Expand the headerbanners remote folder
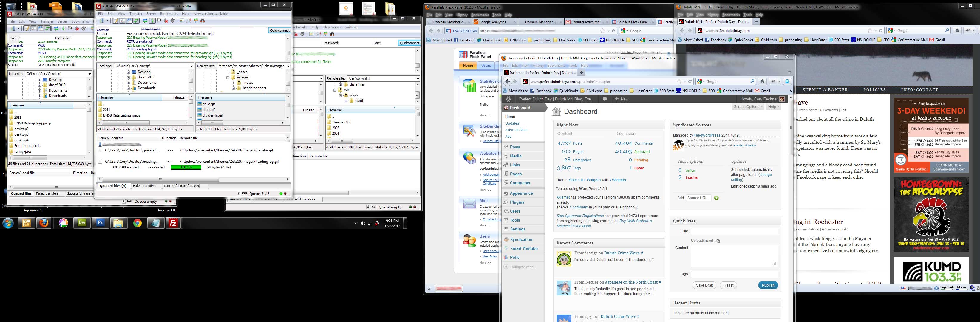980x322 pixels. point(233,88)
